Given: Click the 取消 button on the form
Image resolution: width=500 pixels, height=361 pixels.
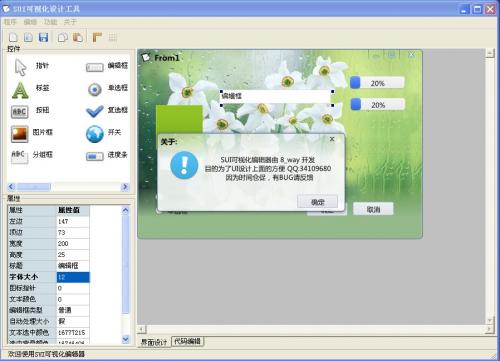Looking at the screenshot, I should tap(373, 209).
